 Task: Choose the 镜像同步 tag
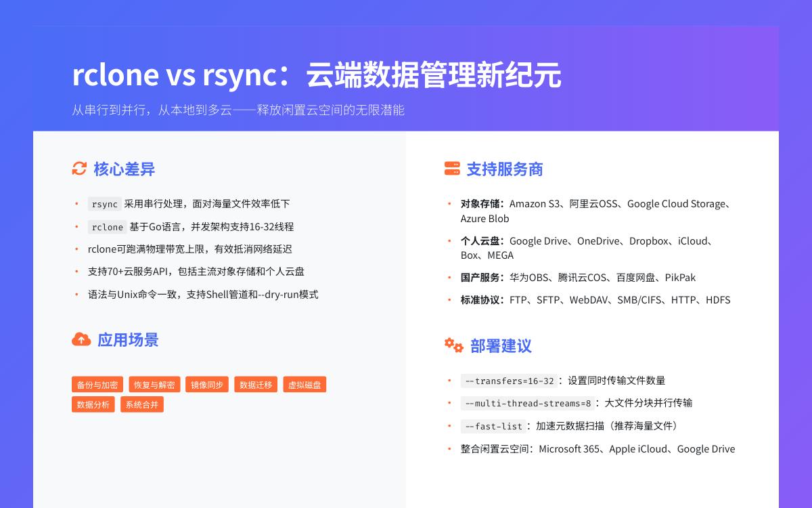click(206, 384)
